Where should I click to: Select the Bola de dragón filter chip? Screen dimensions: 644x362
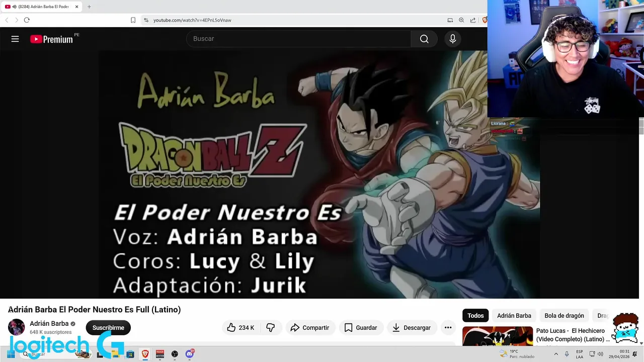click(564, 316)
